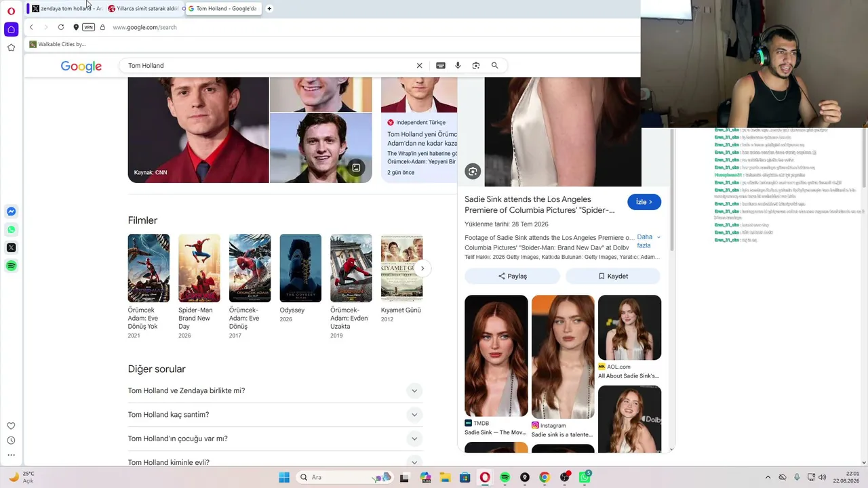This screenshot has width=868, height=488.
Task: Go back to the previous page
Action: pyautogui.click(x=31, y=27)
